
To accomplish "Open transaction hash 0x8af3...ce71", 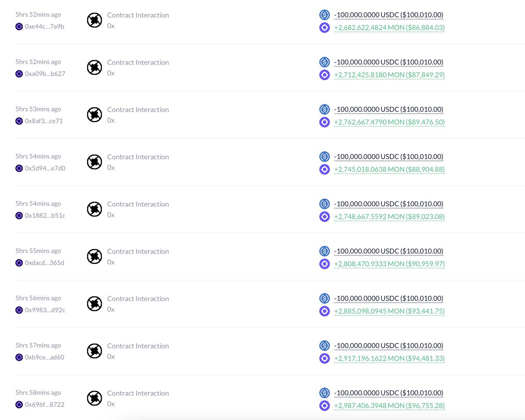I will pos(44,121).
